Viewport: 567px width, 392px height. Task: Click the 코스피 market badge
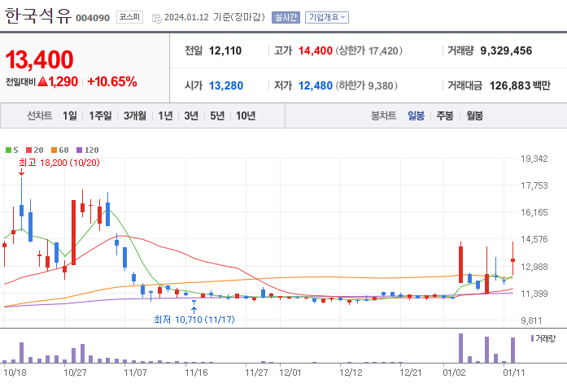click(x=129, y=17)
